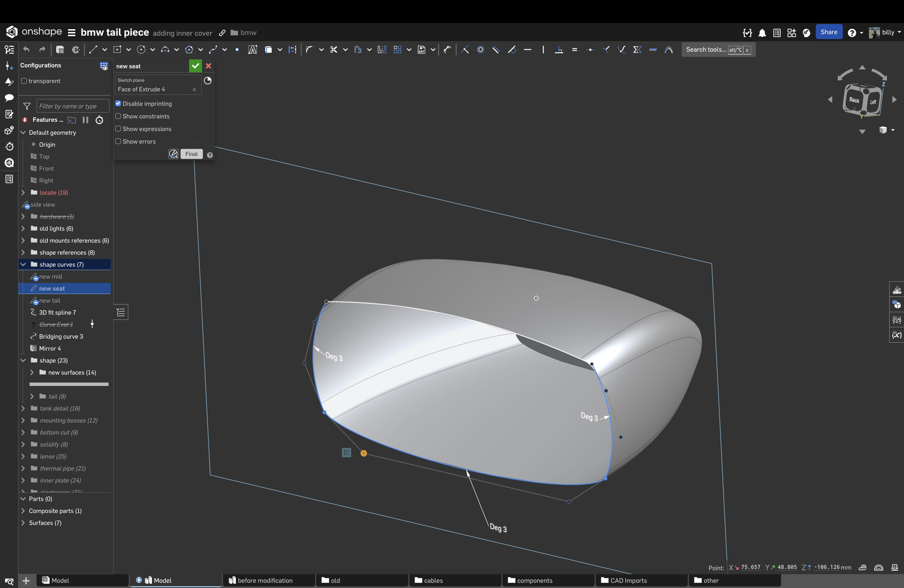
Task: Open the notifications bell
Action: 762,33
